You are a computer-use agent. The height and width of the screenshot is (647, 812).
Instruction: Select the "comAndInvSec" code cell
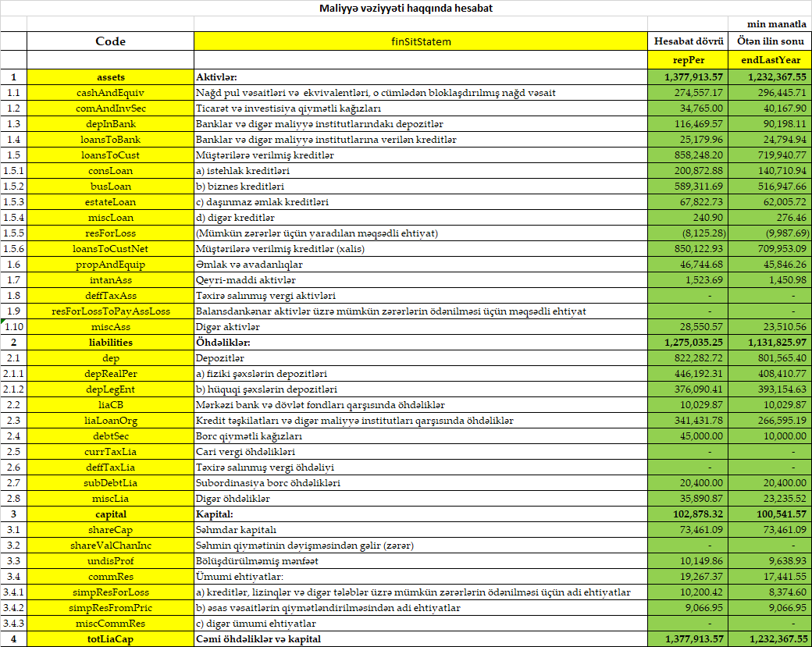coord(110,108)
